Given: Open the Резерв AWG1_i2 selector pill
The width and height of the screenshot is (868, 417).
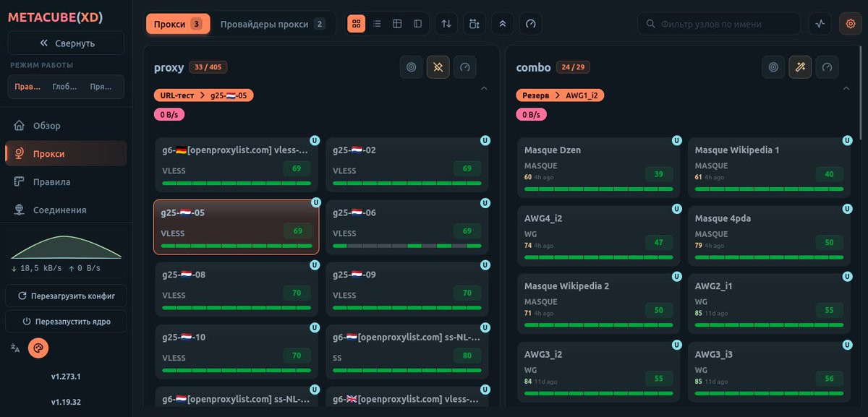Looking at the screenshot, I should pyautogui.click(x=560, y=95).
